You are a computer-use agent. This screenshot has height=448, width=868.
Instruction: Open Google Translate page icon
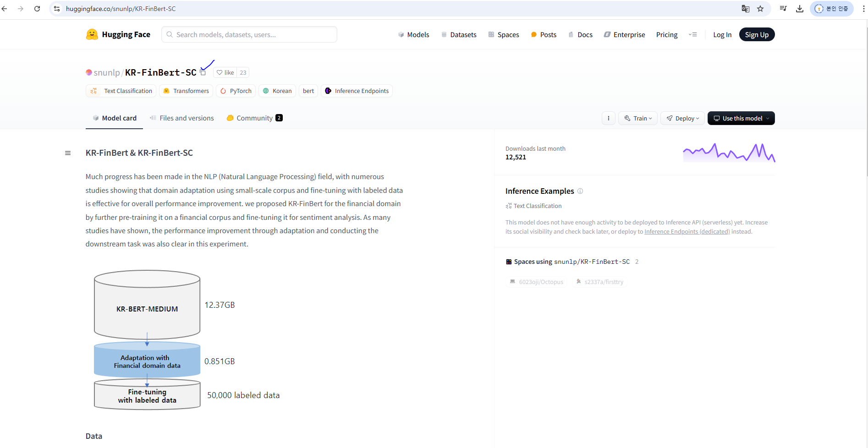[x=746, y=9]
